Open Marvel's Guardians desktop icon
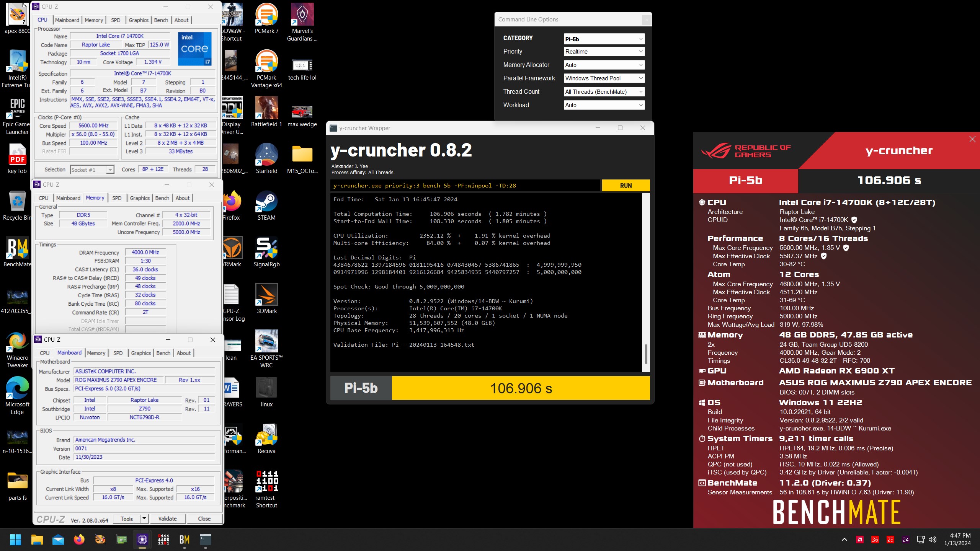This screenshot has width=980, height=551. (302, 22)
